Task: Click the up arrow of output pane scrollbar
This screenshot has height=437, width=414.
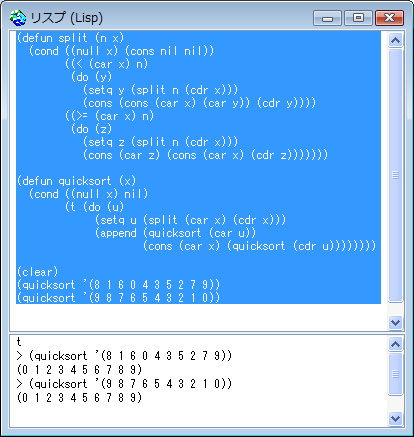Action: (395, 344)
